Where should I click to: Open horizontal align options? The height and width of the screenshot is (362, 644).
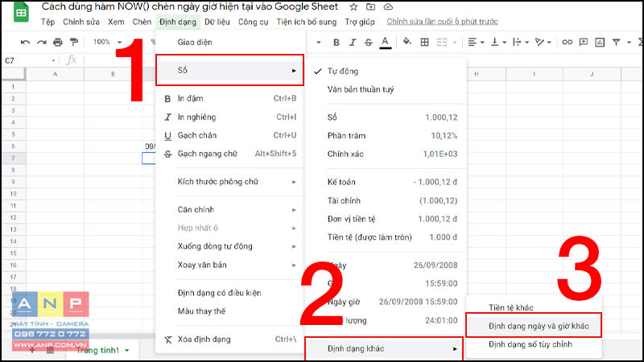pos(476,42)
